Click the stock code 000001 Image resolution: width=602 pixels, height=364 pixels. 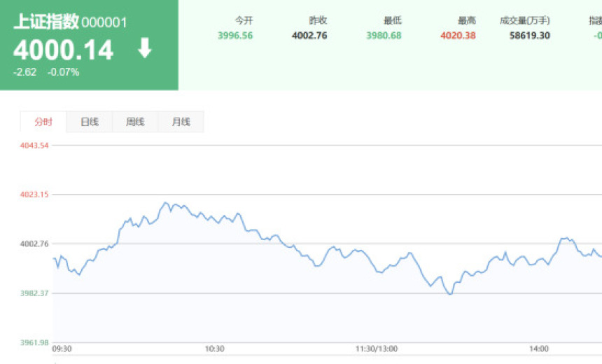tap(104, 22)
